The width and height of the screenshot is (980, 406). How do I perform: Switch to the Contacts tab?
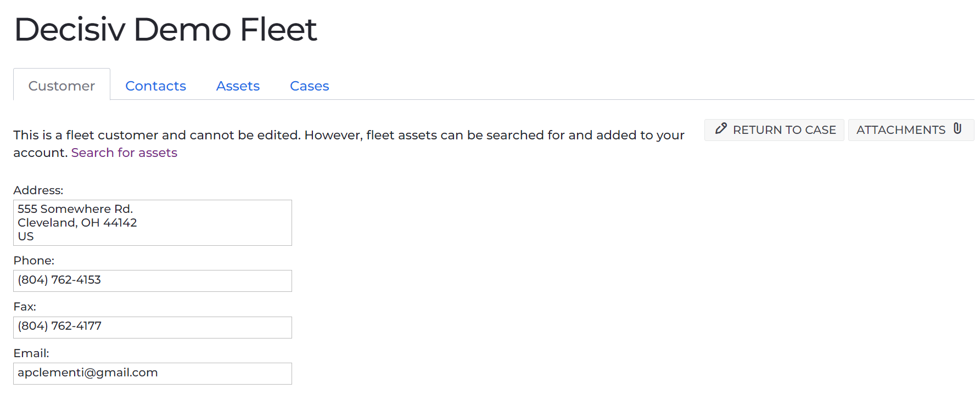pos(155,86)
